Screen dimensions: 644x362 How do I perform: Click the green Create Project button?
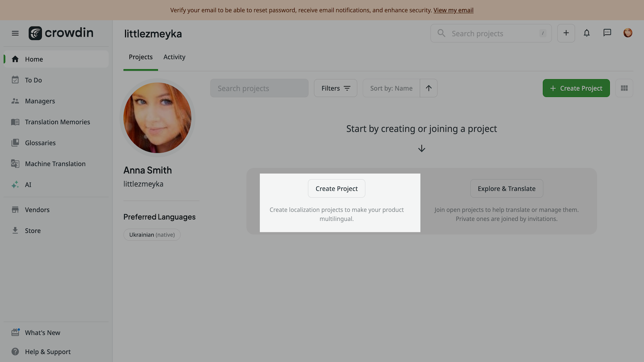pyautogui.click(x=576, y=88)
